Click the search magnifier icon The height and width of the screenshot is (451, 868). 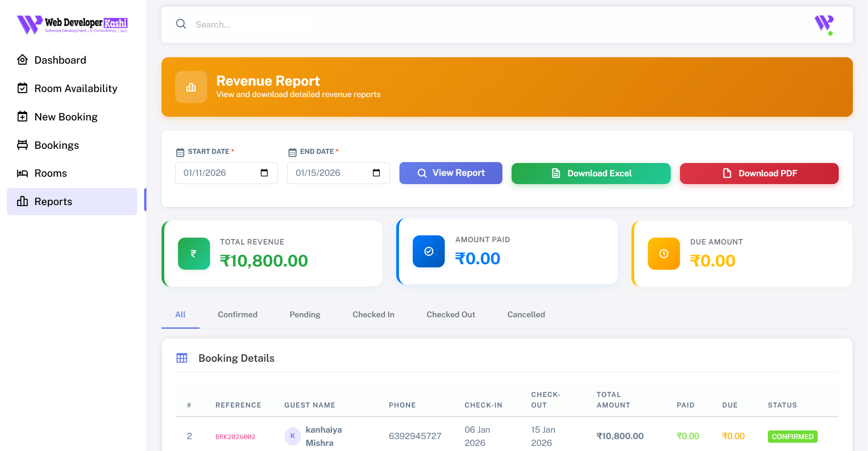pyautogui.click(x=181, y=24)
